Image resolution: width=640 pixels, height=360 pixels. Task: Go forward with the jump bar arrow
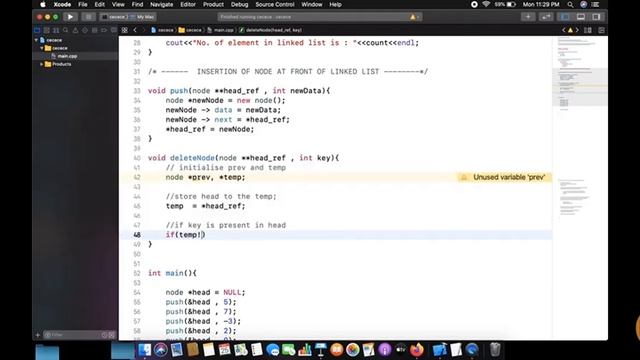point(143,30)
